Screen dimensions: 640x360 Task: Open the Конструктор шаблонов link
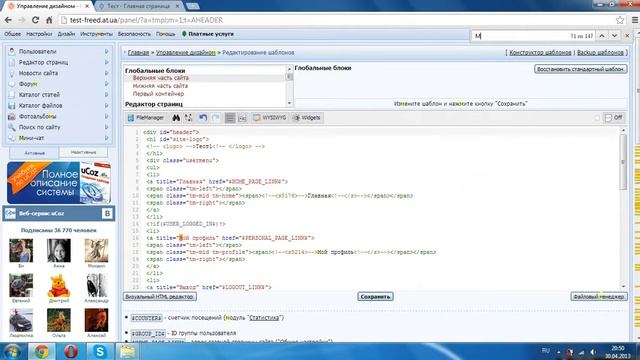(x=540, y=52)
